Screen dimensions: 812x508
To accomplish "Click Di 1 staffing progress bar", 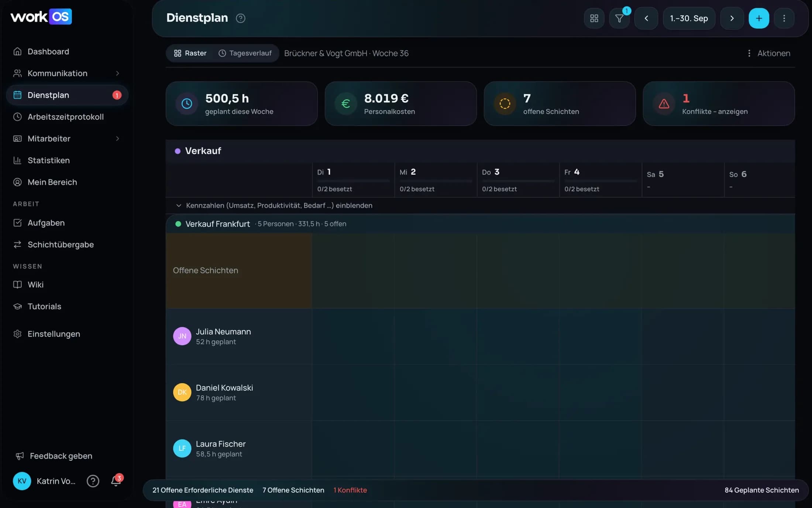I will pos(353,181).
